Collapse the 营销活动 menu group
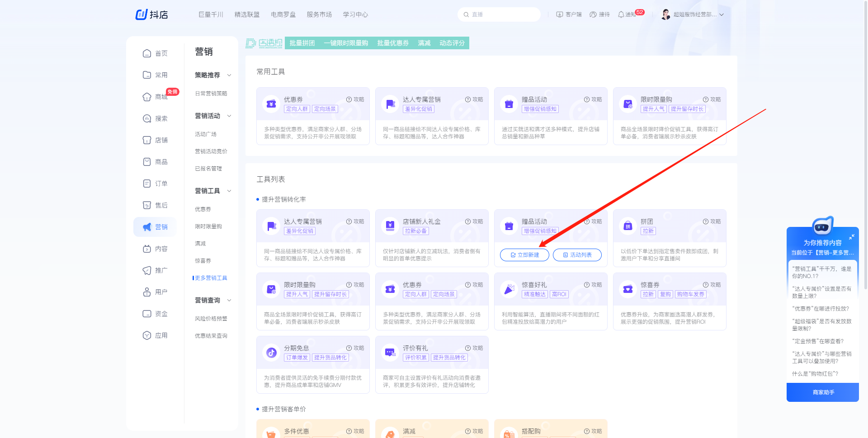 pos(229,116)
